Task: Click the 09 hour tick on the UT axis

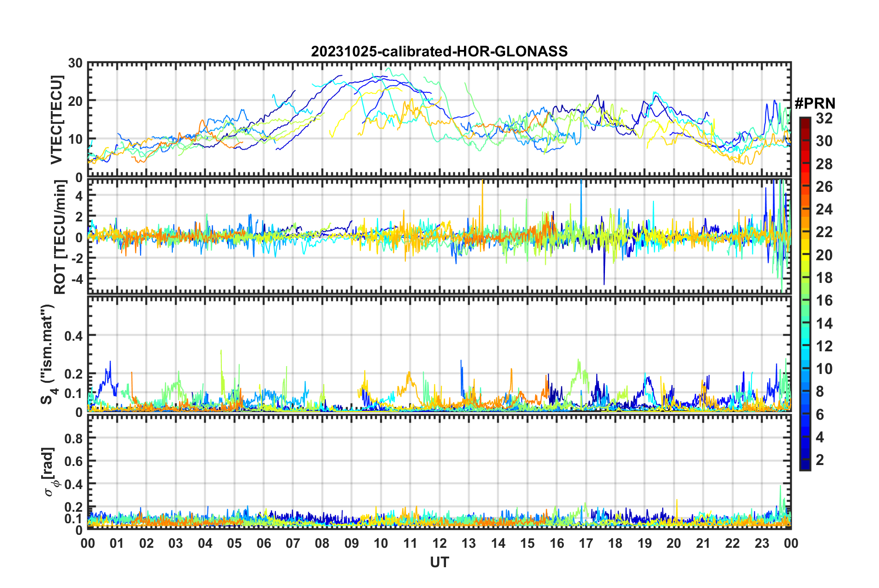Action: tap(352, 543)
